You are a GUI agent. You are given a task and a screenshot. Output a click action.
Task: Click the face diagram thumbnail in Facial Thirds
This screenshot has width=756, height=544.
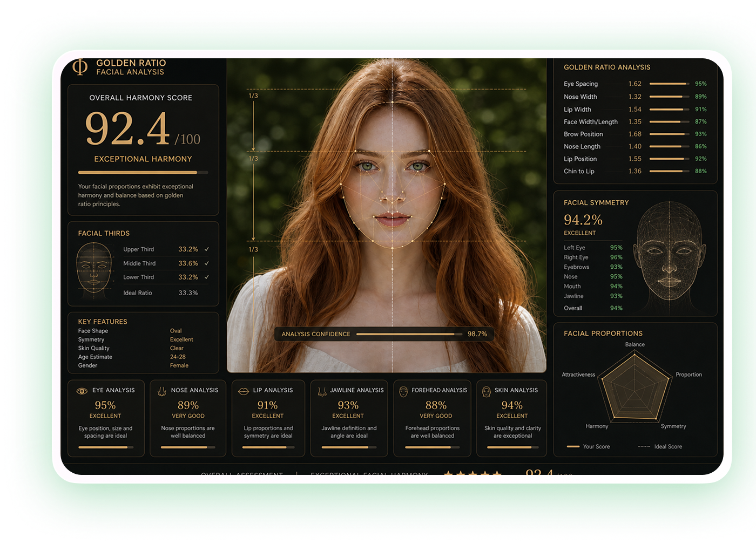[x=94, y=270]
